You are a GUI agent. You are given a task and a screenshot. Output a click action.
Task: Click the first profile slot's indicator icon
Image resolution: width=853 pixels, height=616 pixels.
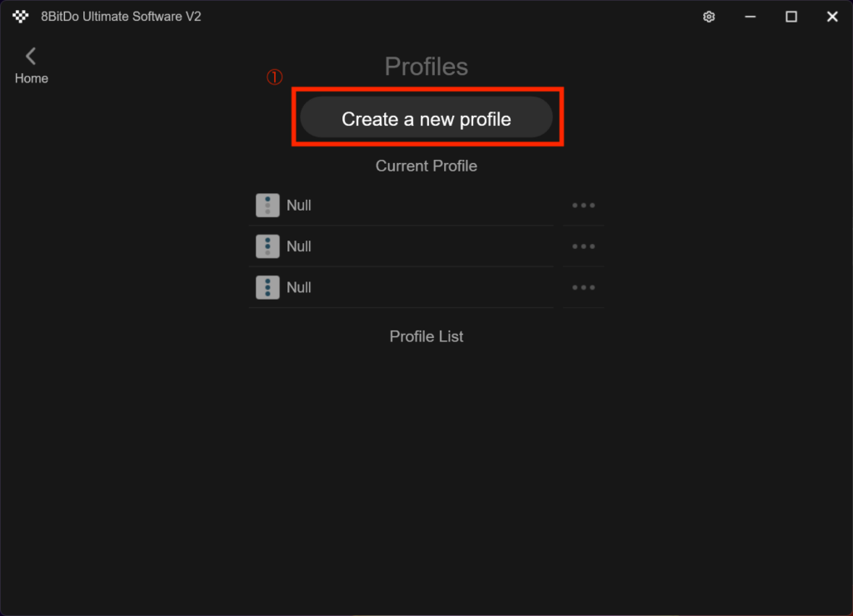[x=267, y=206]
